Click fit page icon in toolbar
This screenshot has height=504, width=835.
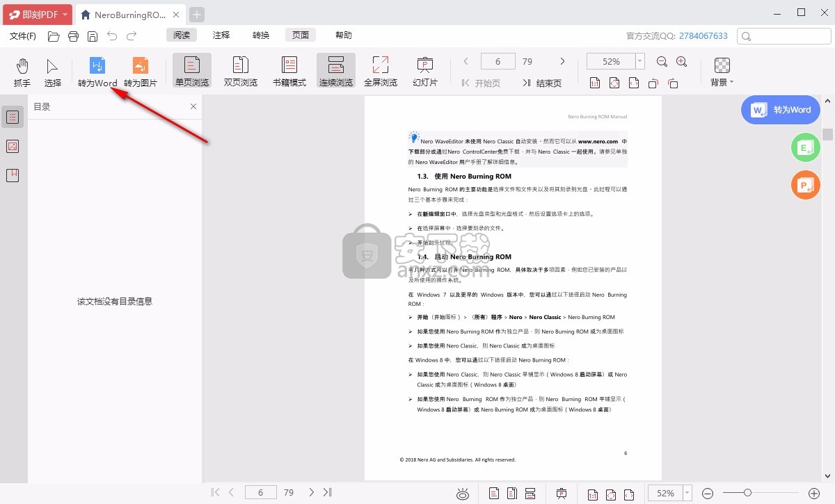pos(614,83)
